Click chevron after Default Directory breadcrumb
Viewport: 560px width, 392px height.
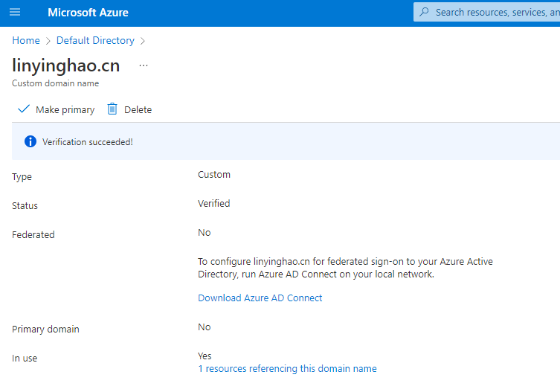tap(143, 41)
